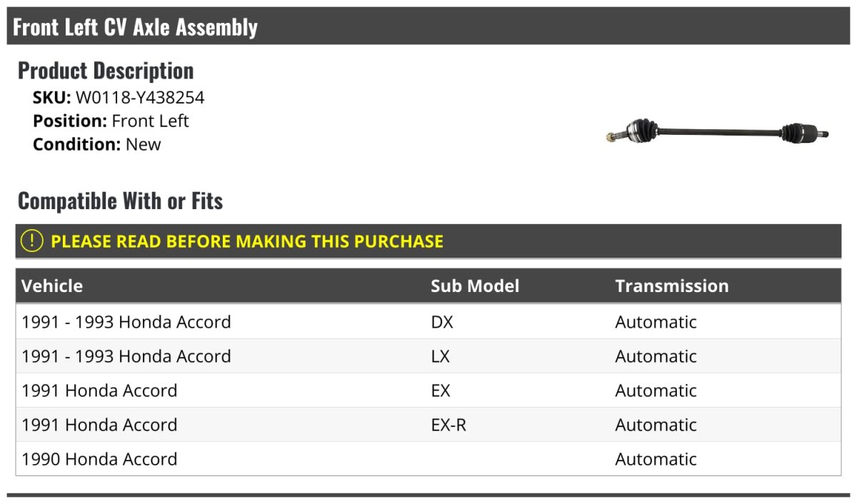Select the Transmission column header
This screenshot has height=504, width=857.
[x=671, y=286]
